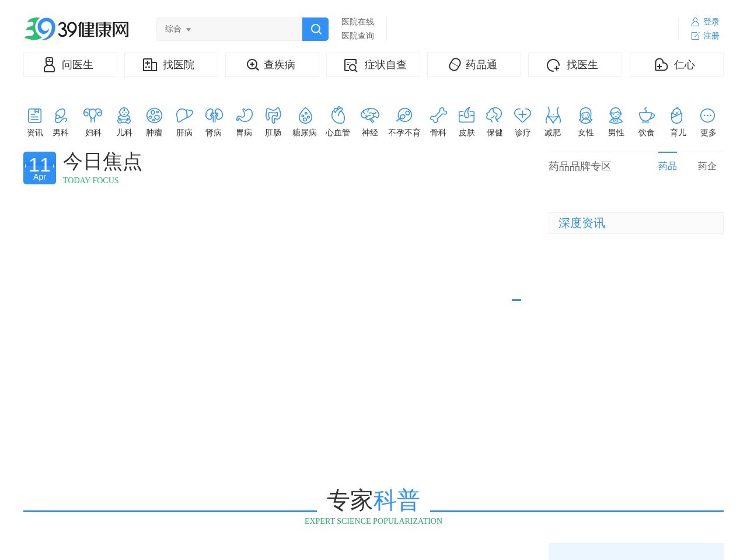
Task: Open the 心血管 cardiovascular channel icon
Action: click(x=337, y=121)
